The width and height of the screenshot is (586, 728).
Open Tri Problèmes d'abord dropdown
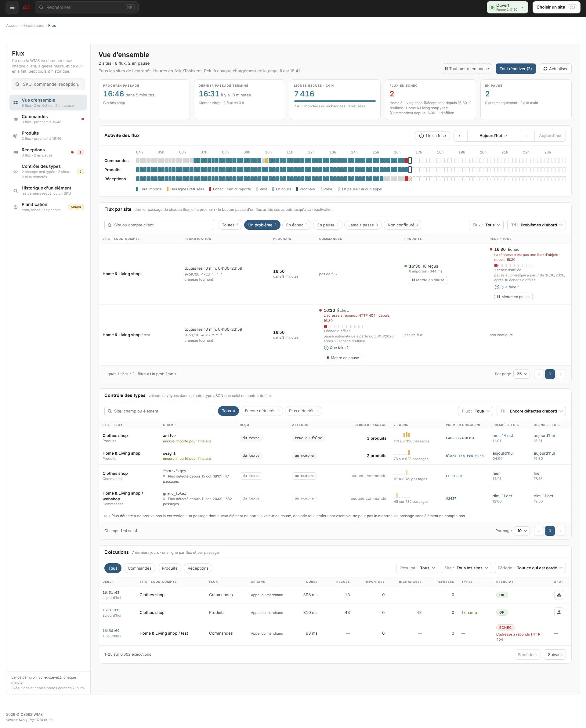(536, 225)
